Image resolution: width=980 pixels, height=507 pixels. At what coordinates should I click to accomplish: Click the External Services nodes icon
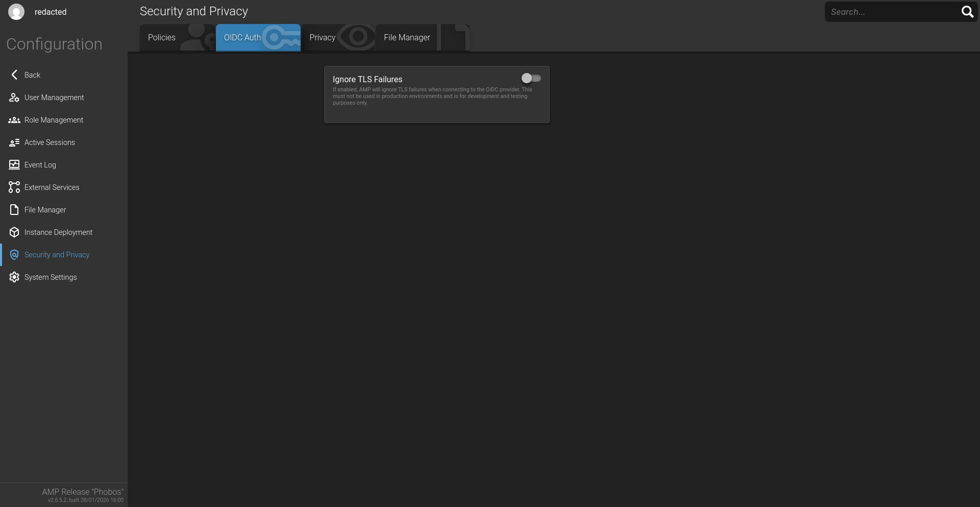tap(14, 187)
